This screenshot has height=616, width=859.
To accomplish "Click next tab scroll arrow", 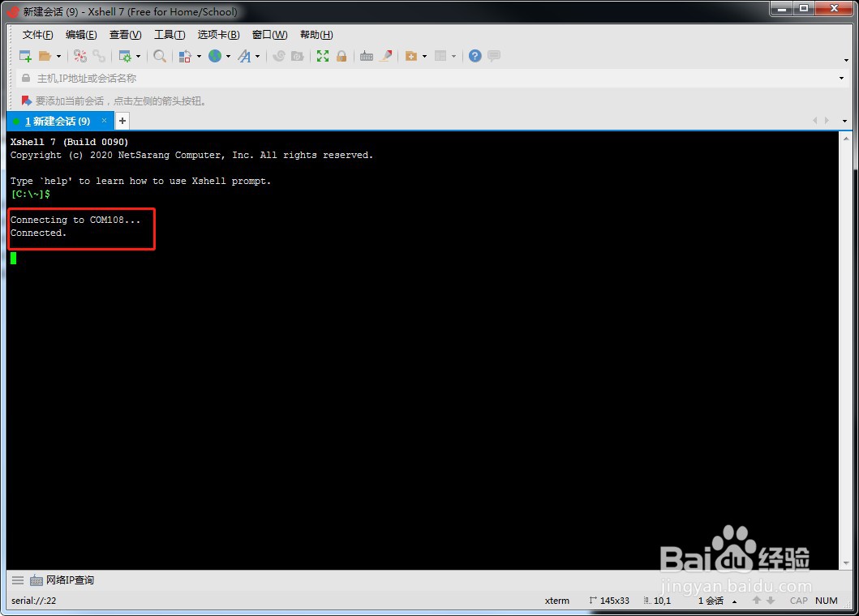I will [x=827, y=121].
